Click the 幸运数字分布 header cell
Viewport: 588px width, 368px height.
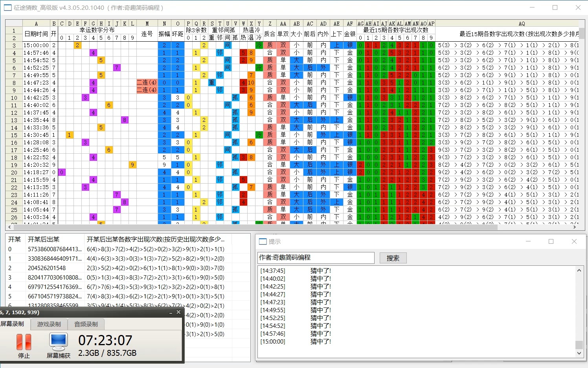[x=97, y=30]
